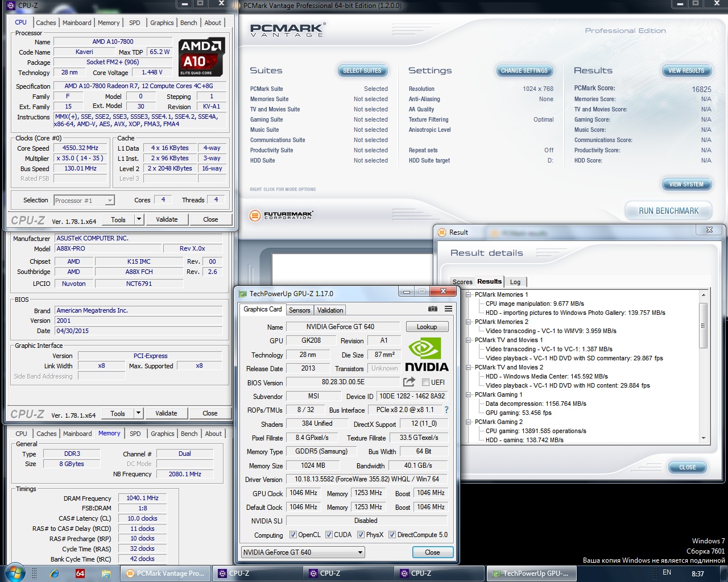Open the second CPU-Z Tools dropdown arrow

[138, 413]
